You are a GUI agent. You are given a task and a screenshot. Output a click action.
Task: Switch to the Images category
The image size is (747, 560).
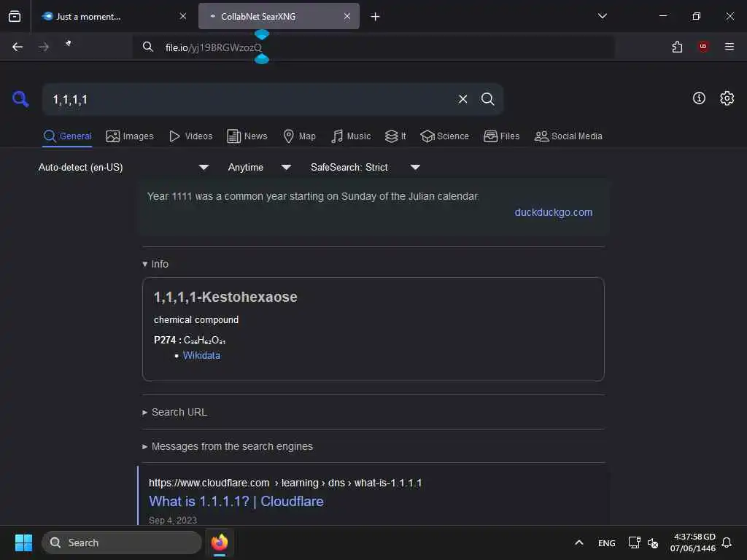(x=130, y=136)
